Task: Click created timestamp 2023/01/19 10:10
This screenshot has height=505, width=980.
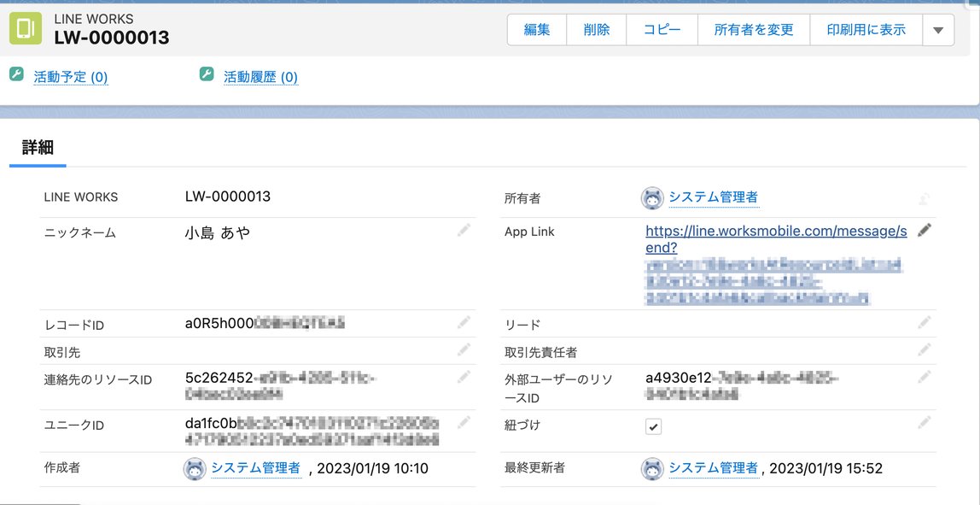Action: (x=373, y=469)
